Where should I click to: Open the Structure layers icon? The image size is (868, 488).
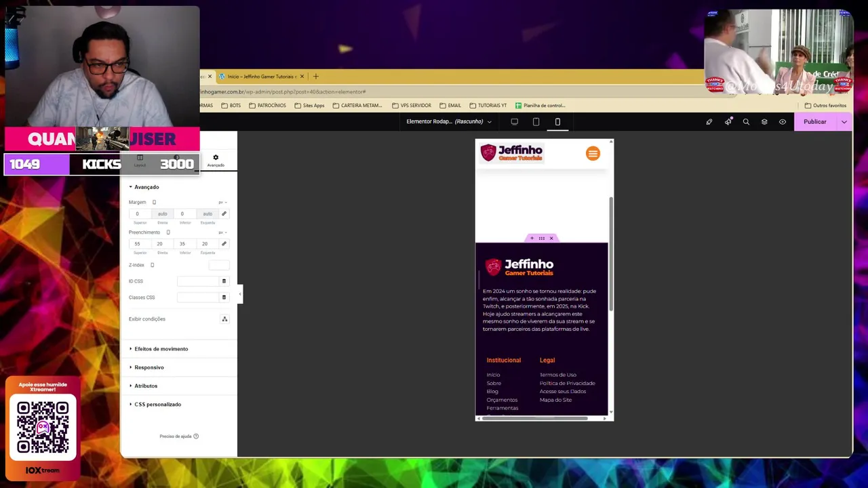[x=764, y=122]
